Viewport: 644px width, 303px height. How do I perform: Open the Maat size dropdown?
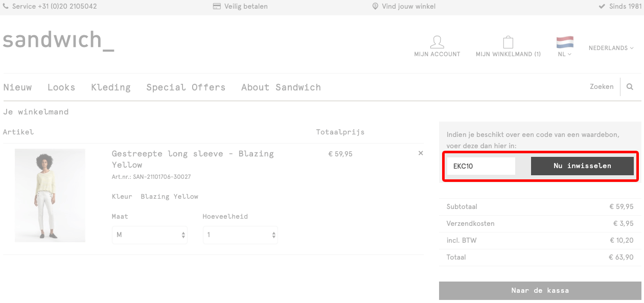149,235
